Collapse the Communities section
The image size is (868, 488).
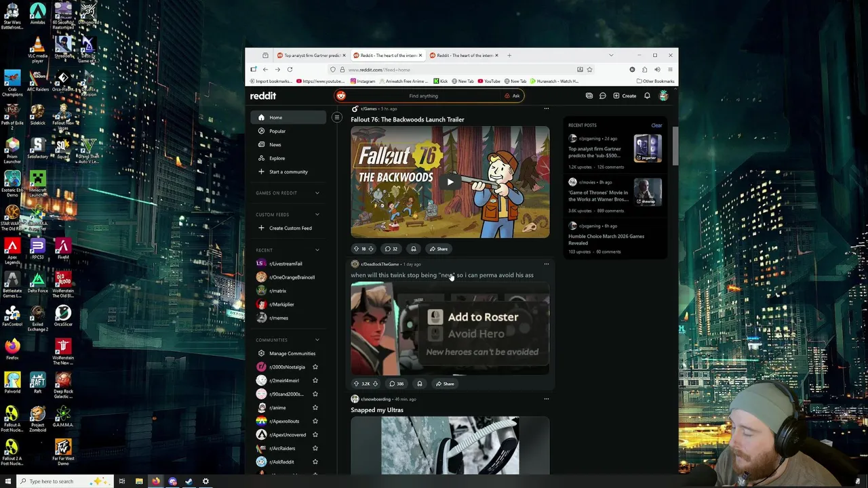pyautogui.click(x=317, y=340)
